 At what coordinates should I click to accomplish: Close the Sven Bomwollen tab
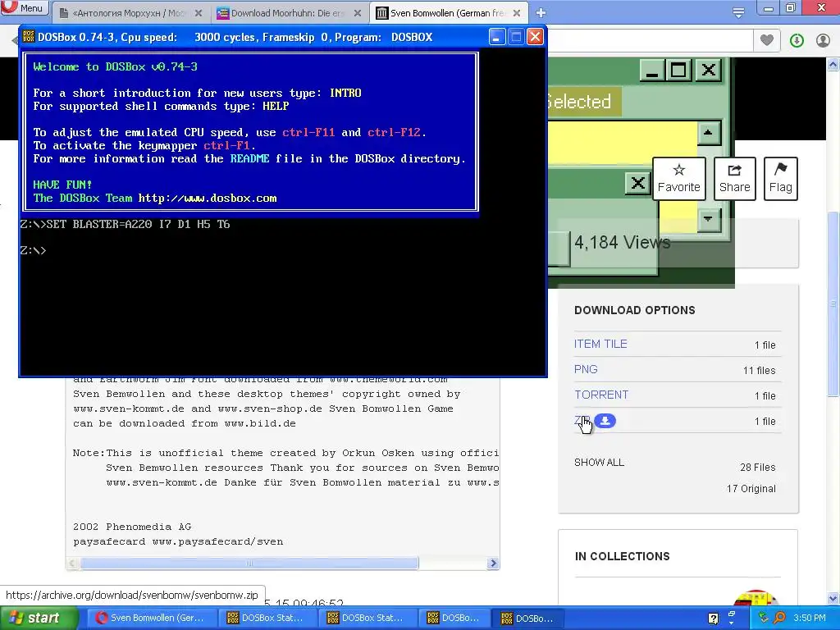point(517,13)
